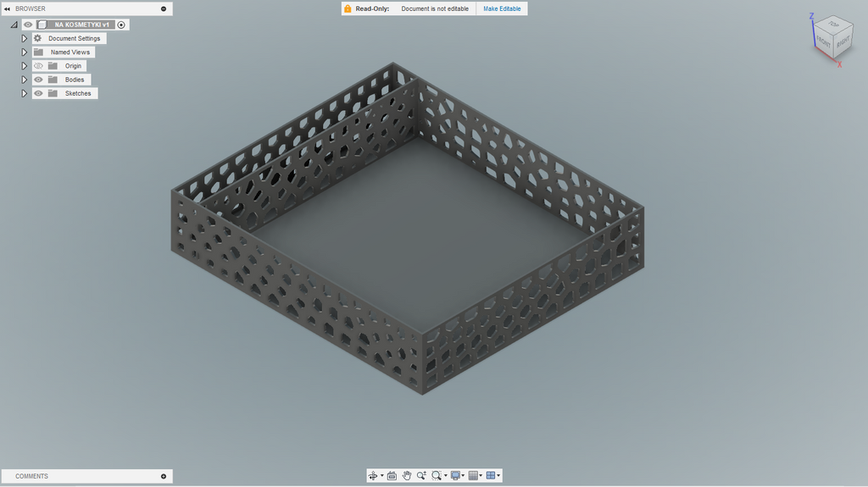868x487 pixels.
Task: Activate component radio button for NA KOSMETYKI v1
Action: [121, 25]
